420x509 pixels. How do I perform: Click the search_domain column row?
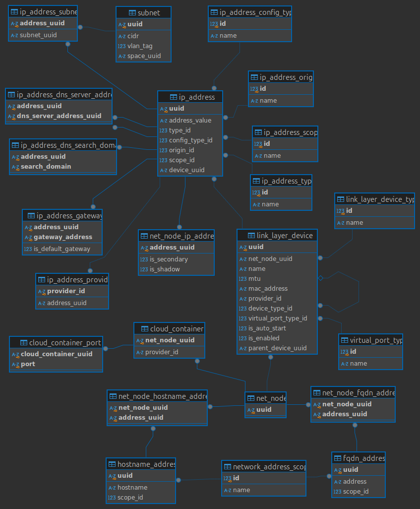46,167
